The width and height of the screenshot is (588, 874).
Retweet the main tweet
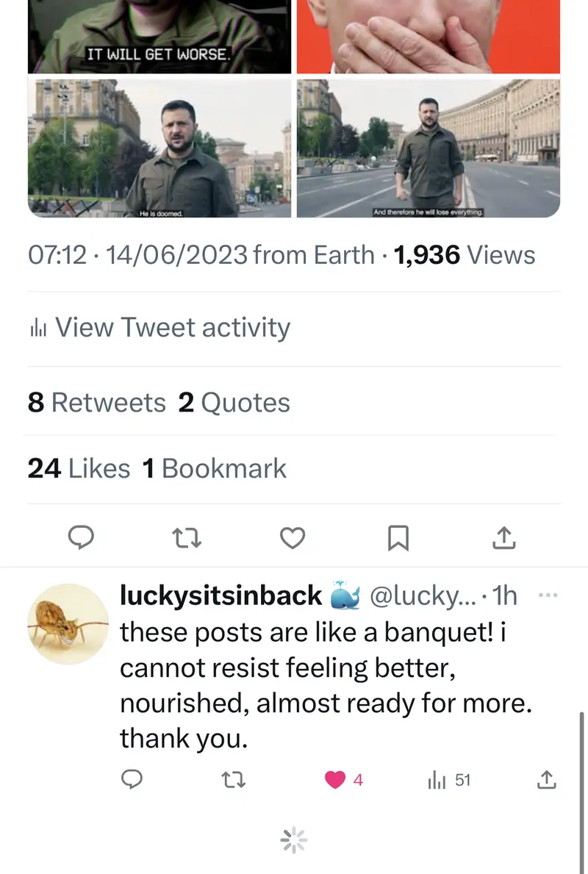(x=187, y=539)
